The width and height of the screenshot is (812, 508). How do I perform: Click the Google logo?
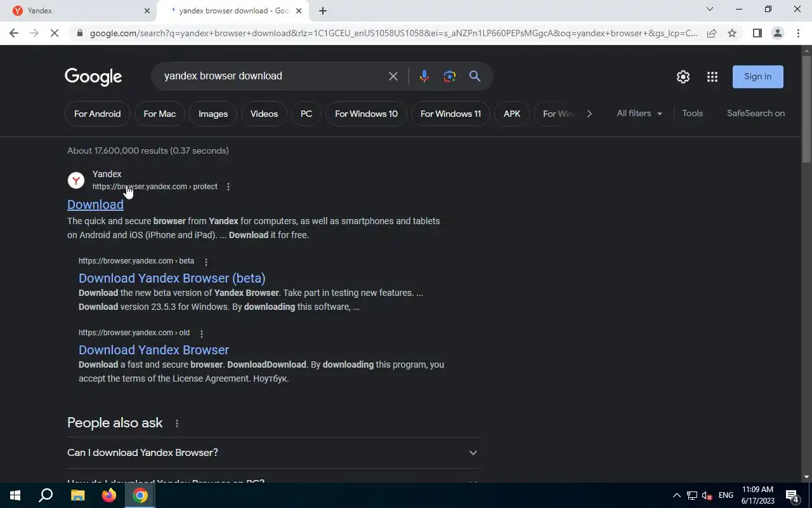[93, 77]
